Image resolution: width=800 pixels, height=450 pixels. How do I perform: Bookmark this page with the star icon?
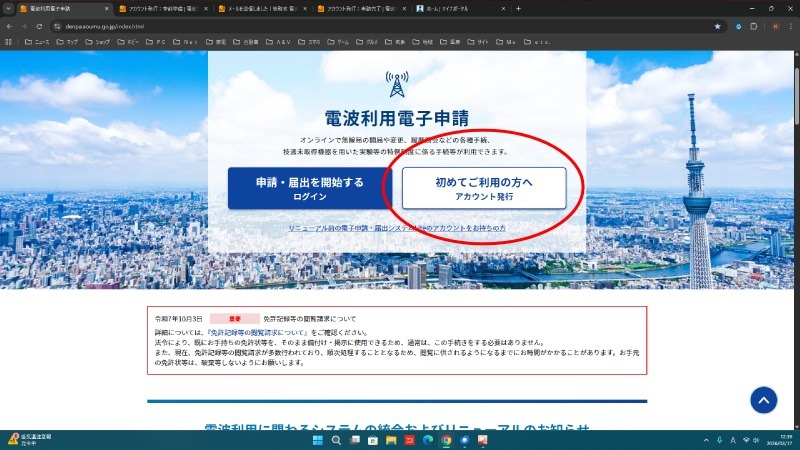point(717,26)
